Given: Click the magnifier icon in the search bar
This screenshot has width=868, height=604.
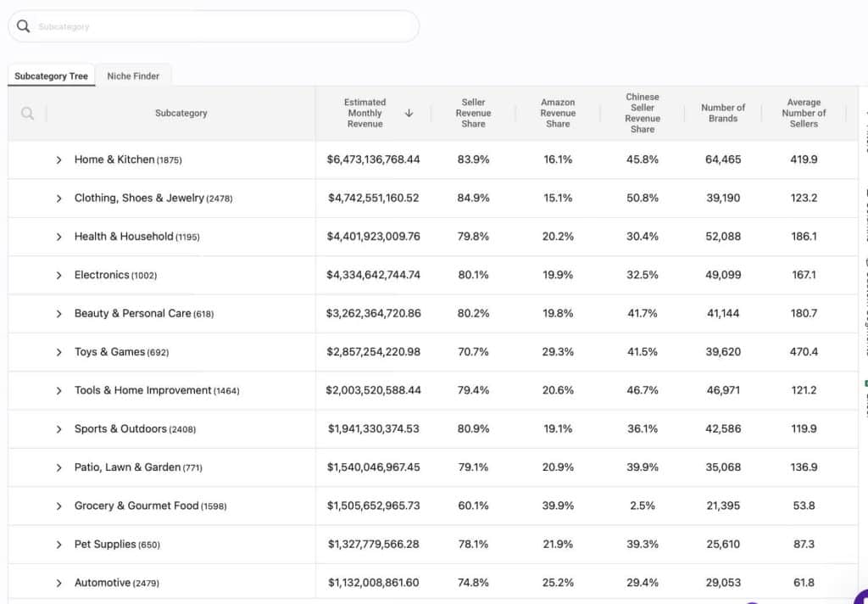Looking at the screenshot, I should [x=23, y=26].
